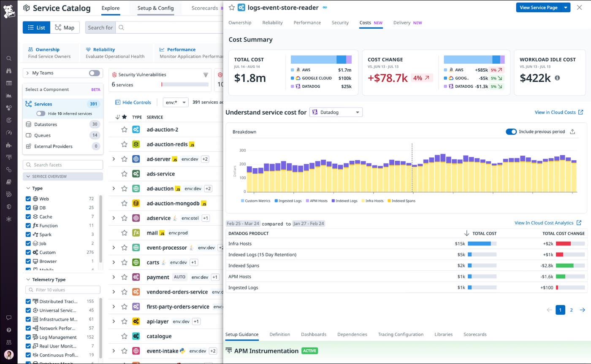Click the filter icon on the Security Vulnerabilities widget
Viewport: 591px width, 364px height.
click(x=206, y=75)
